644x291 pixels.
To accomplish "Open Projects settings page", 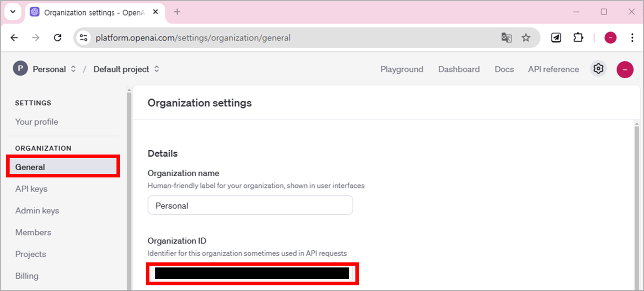I will (x=31, y=254).
